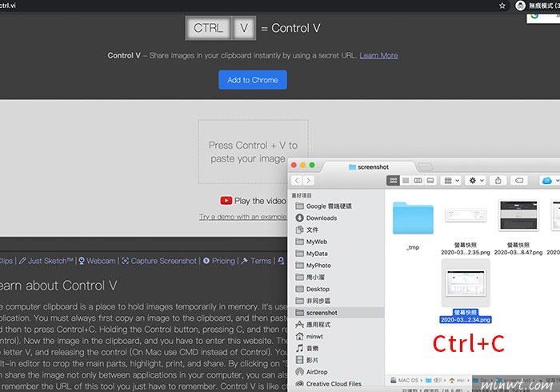Open Google 雲端硬碟 in sidebar
The width and height of the screenshot is (560, 392).
pos(323,206)
